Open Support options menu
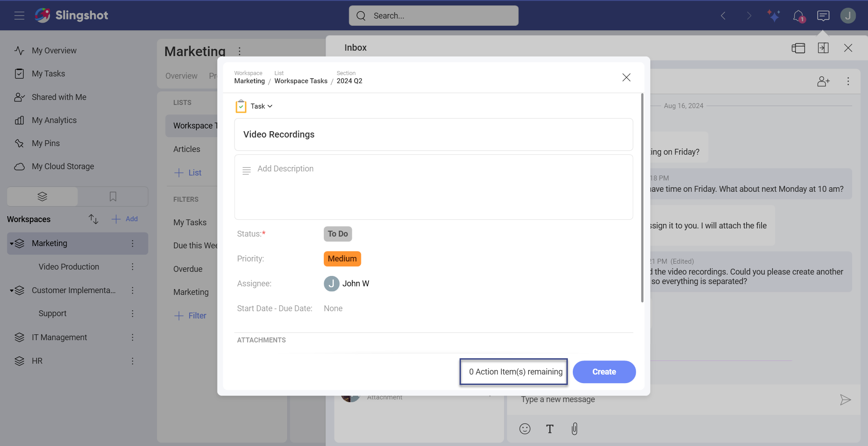Image resolution: width=868 pixels, height=446 pixels. 133,313
